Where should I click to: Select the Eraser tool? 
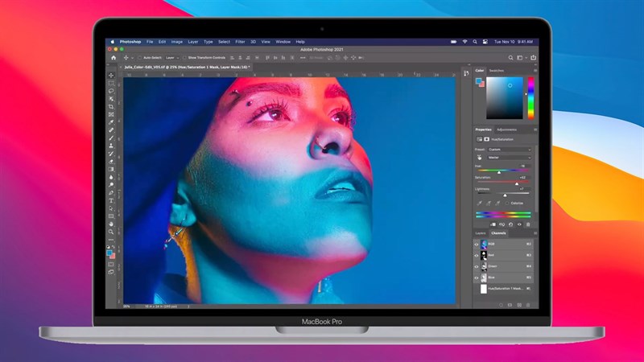pos(111,162)
